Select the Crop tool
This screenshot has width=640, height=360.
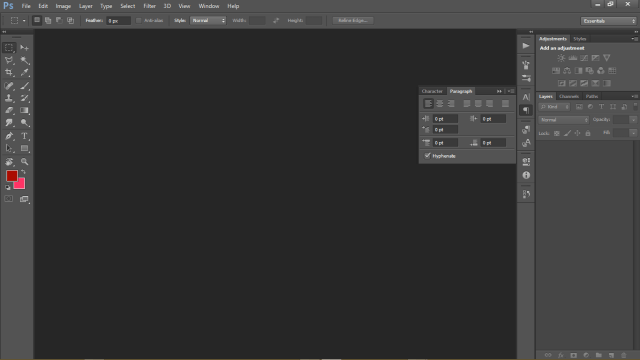pos(9,73)
